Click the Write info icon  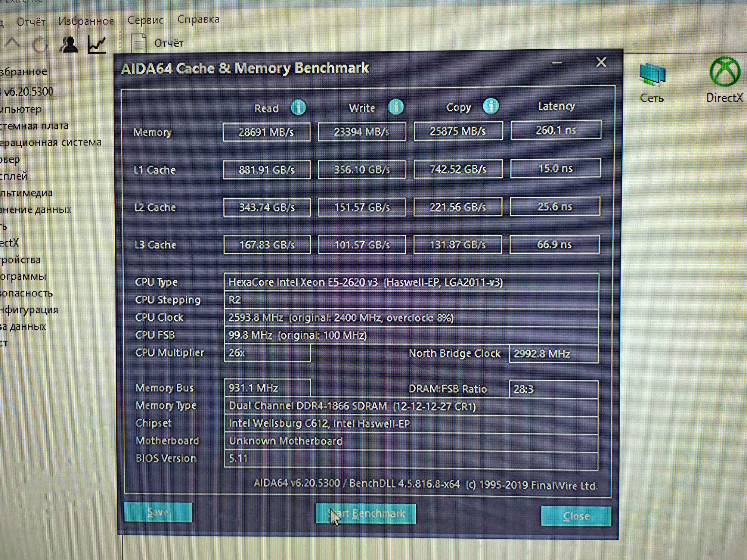coord(396,107)
